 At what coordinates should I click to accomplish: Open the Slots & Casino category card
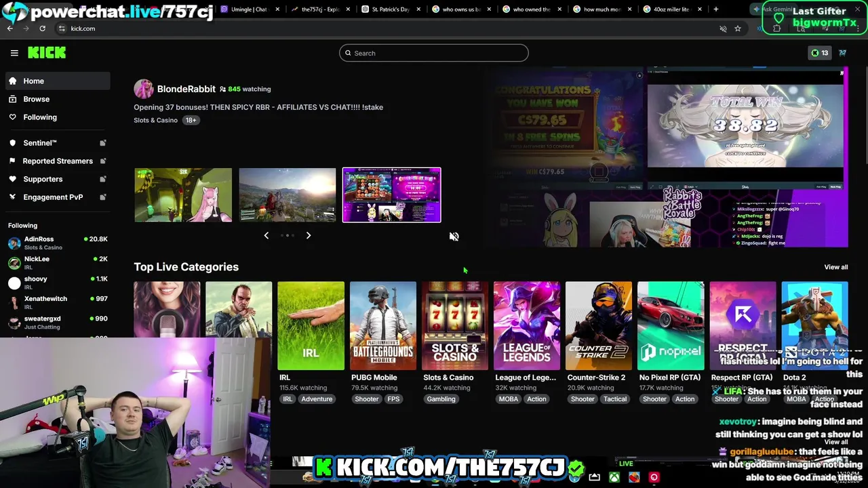point(454,326)
